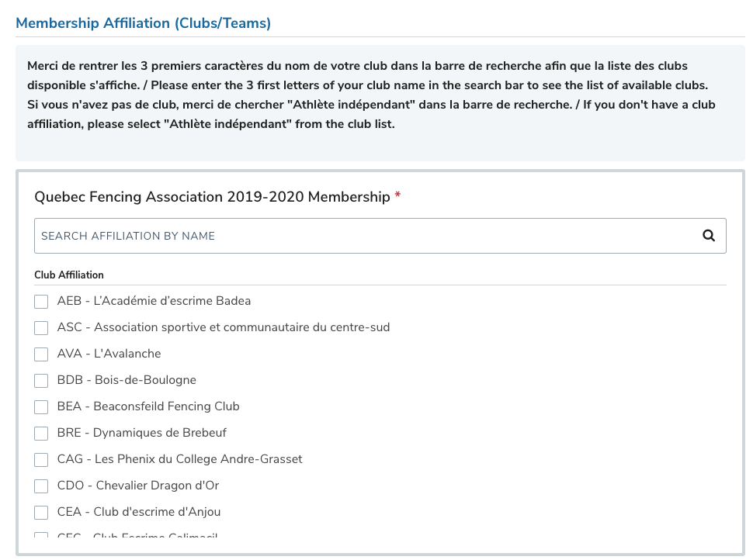
Task: Click the search affiliation by name field
Action: tap(365, 236)
